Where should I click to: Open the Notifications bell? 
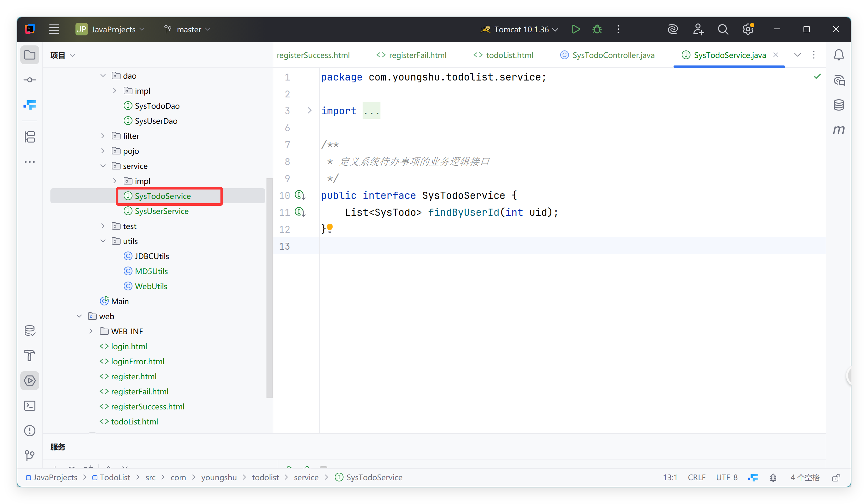[838, 55]
